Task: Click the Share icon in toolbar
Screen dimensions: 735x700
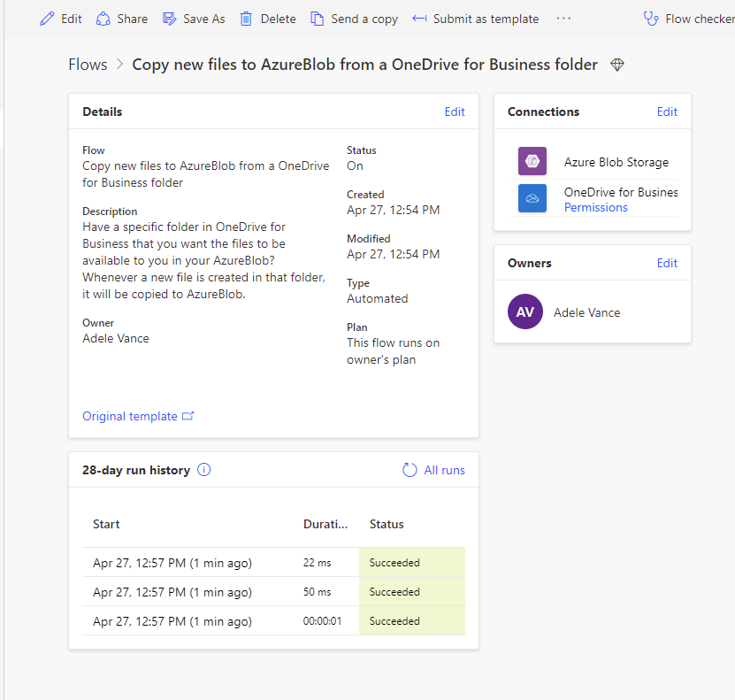Action: [x=103, y=19]
